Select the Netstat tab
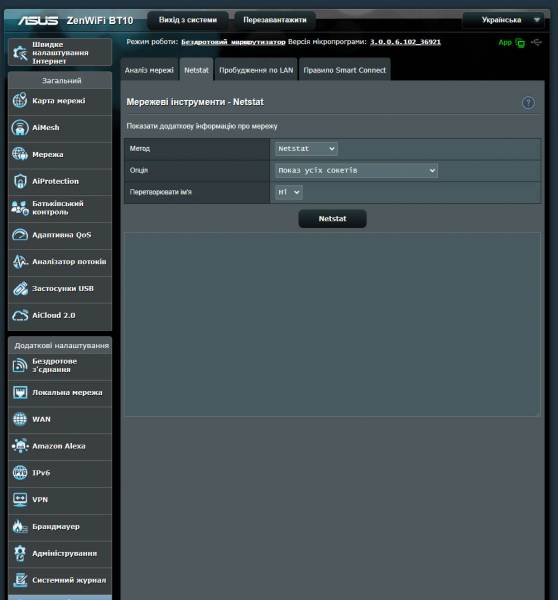 pyautogui.click(x=196, y=70)
